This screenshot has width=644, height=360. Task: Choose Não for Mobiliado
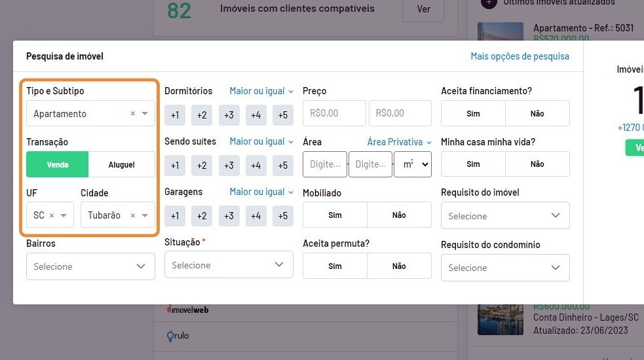click(399, 215)
